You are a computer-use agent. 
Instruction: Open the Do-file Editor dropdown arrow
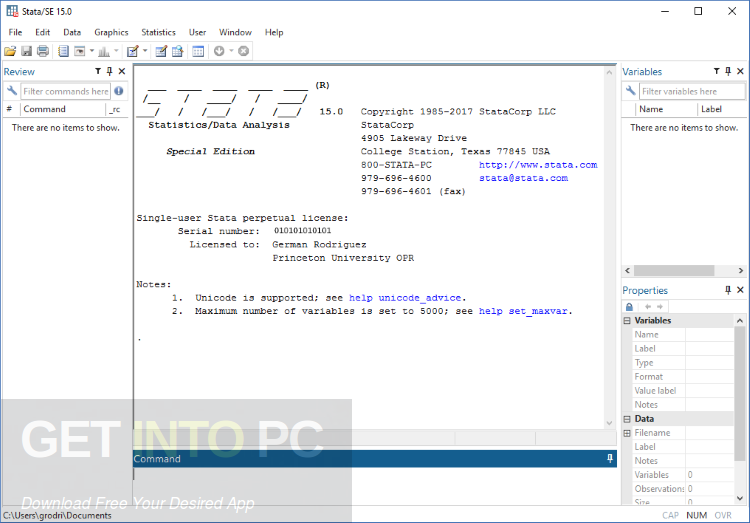pos(145,51)
